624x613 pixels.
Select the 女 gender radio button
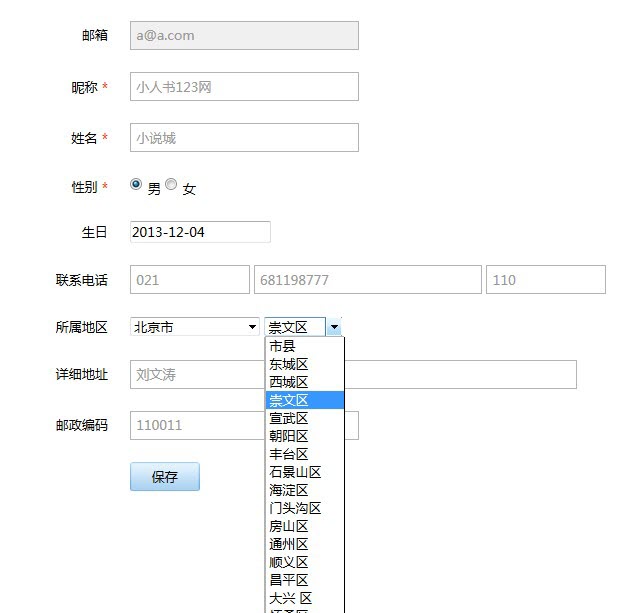tap(171, 184)
